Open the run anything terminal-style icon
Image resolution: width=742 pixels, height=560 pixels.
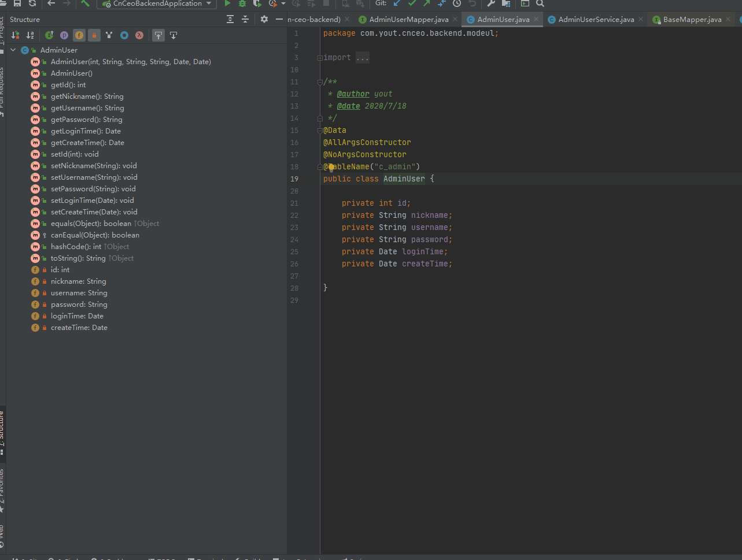525,3
